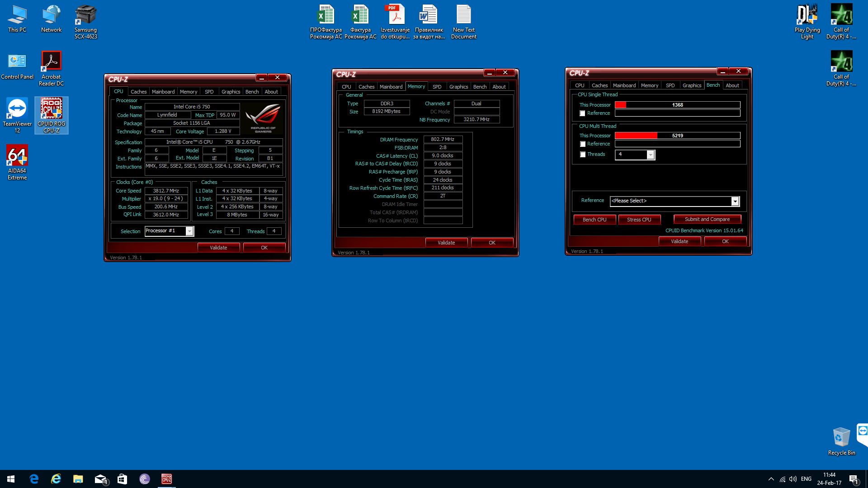868x488 pixels.
Task: Open Memory tab in right CPU-Z window
Action: (650, 85)
